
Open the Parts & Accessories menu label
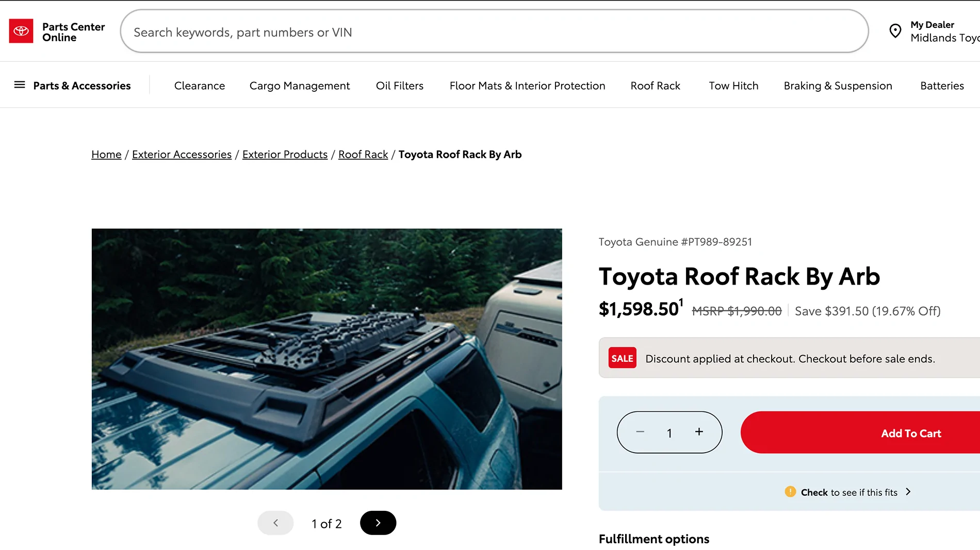click(82, 86)
